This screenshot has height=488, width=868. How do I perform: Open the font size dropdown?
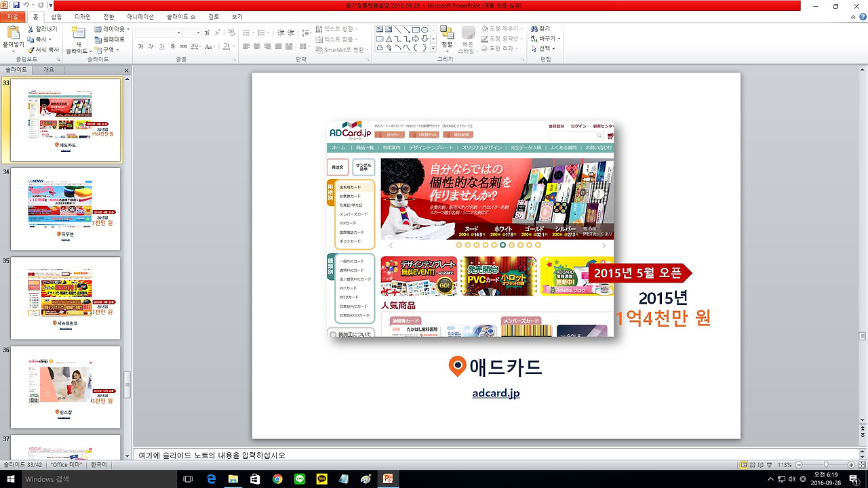(x=199, y=33)
